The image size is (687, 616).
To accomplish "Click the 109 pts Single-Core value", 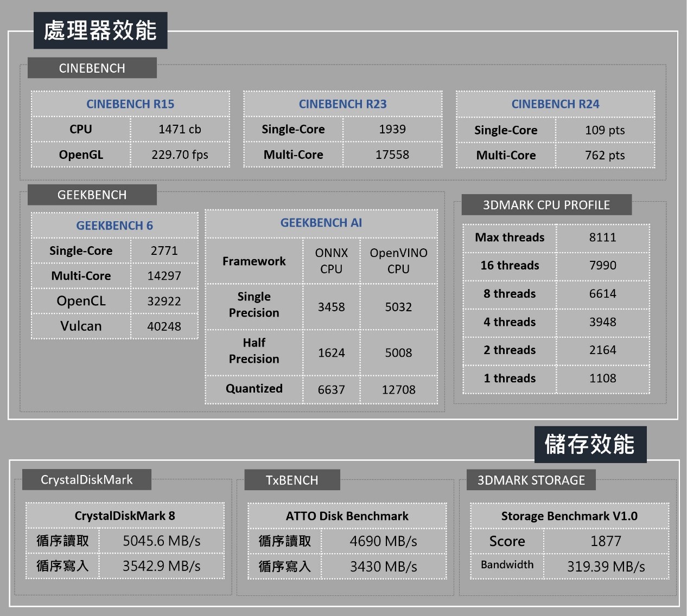I will tap(605, 130).
